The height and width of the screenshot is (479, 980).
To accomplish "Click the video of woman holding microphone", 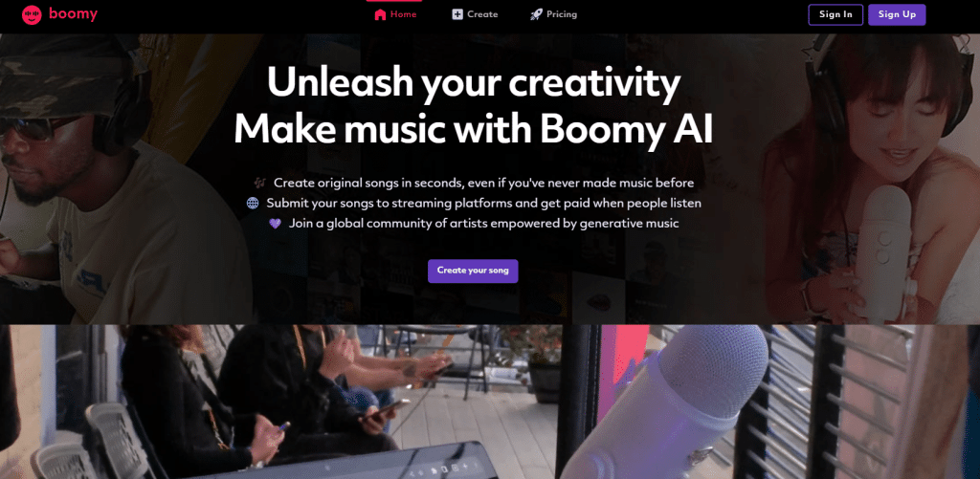I will click(869, 179).
